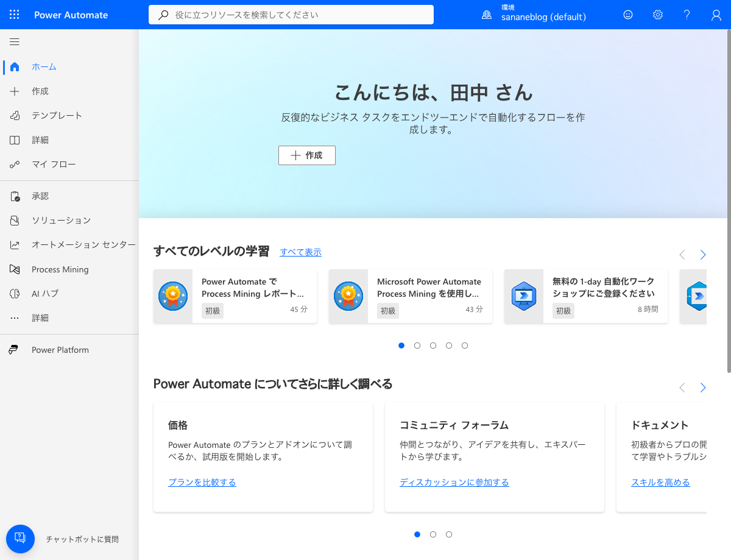The width and height of the screenshot is (731, 560).
Task: Click the オートメーション センター chart icon
Action: (15, 245)
